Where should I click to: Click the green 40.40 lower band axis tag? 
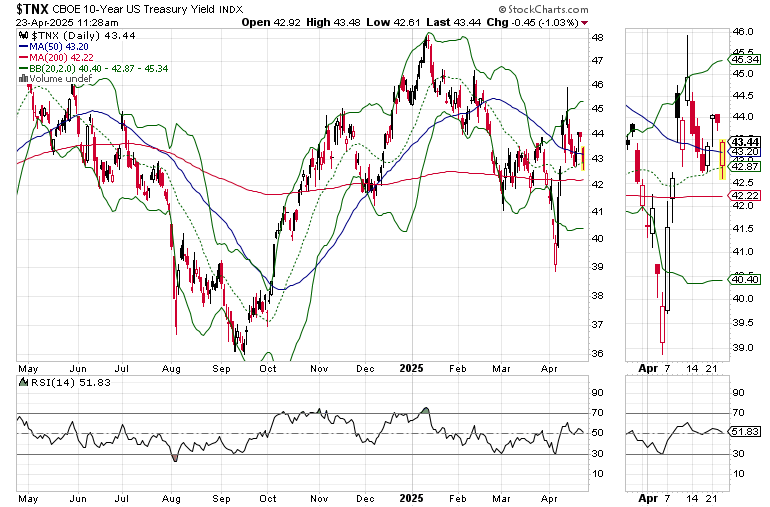point(745,280)
